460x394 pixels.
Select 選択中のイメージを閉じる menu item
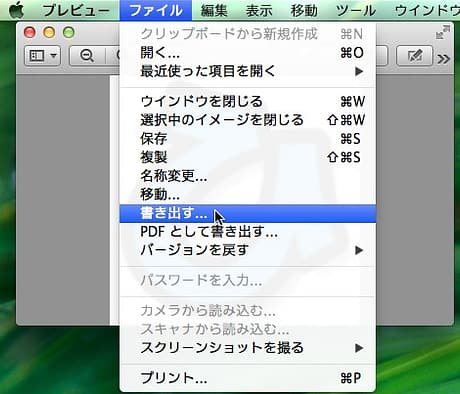tap(248, 120)
